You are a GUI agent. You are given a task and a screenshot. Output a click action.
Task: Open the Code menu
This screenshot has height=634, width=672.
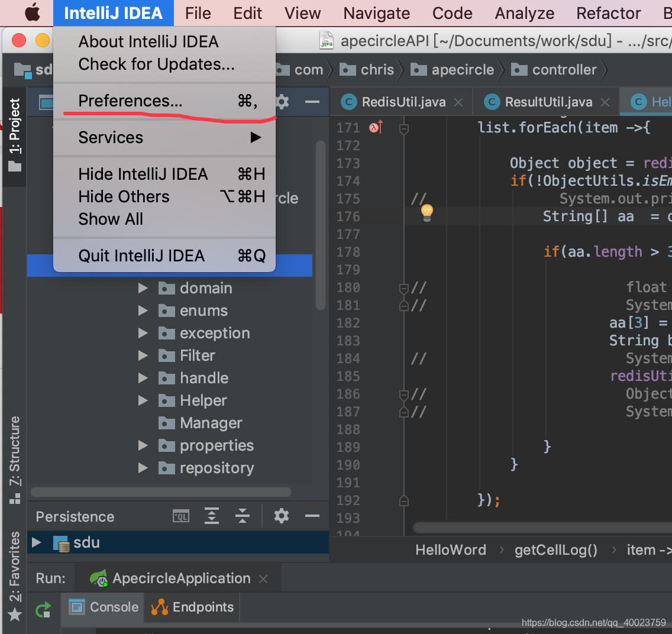pos(452,13)
